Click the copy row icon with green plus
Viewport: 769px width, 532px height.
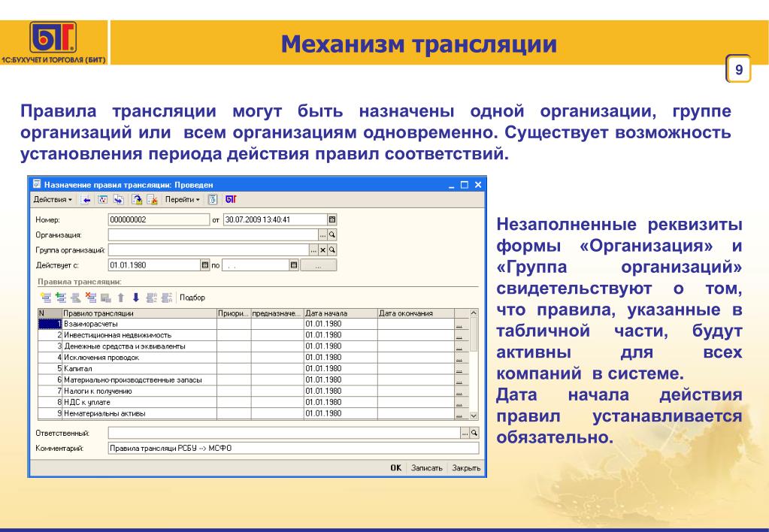[x=61, y=298]
